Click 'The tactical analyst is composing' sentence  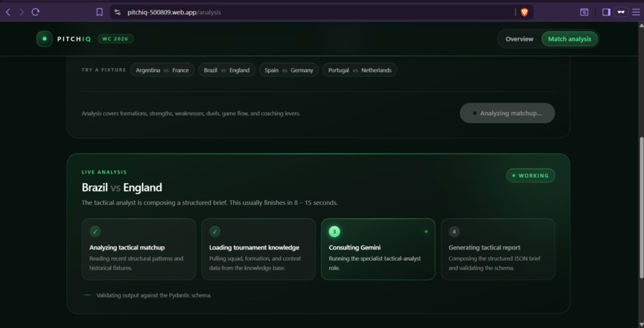209,202
